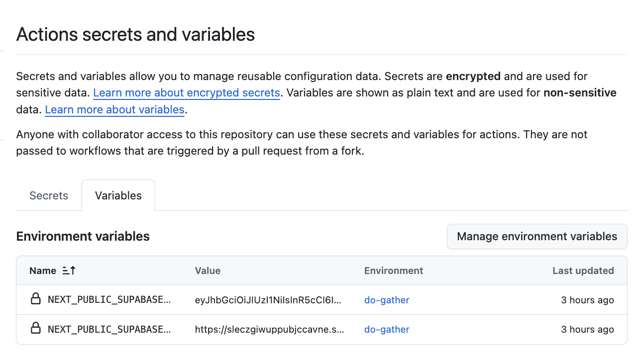
Task: Click the Value column header
Action: [x=208, y=271]
